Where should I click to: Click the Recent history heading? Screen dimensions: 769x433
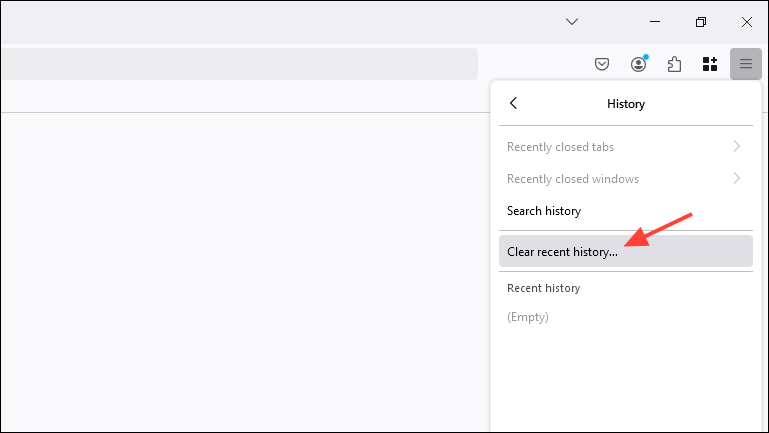(x=543, y=288)
